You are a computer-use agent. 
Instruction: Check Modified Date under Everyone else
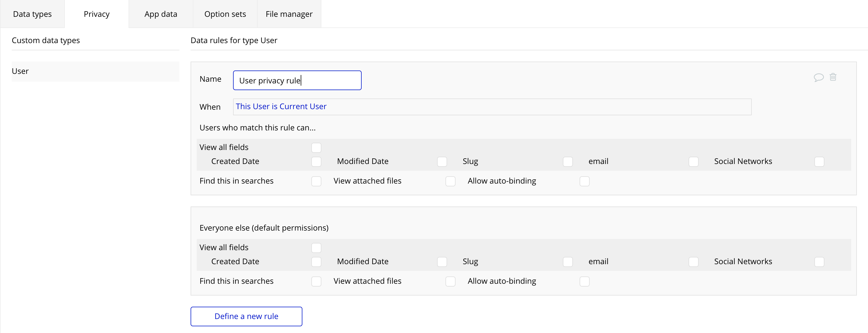[442, 262]
